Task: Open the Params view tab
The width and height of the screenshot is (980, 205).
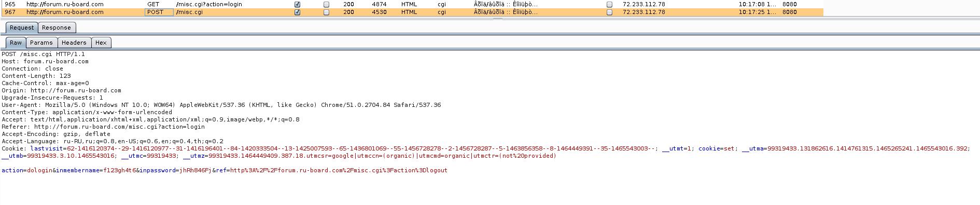Action: 41,43
